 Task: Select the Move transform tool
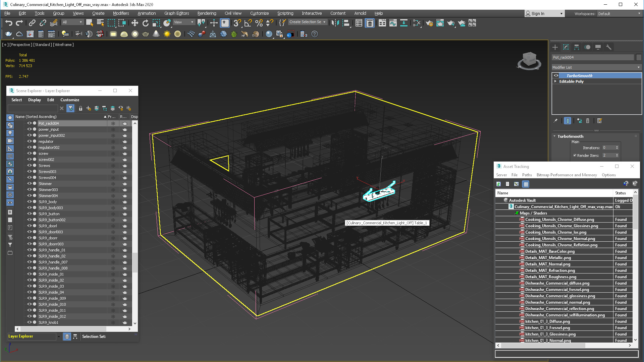[135, 23]
